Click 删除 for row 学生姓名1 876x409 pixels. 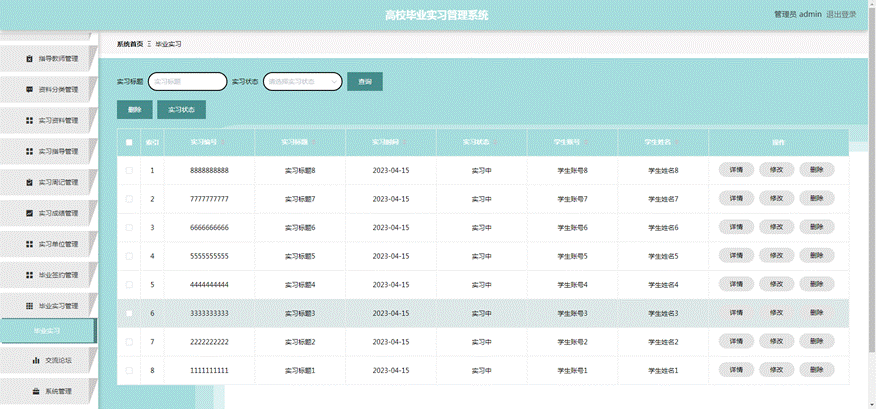[817, 369]
